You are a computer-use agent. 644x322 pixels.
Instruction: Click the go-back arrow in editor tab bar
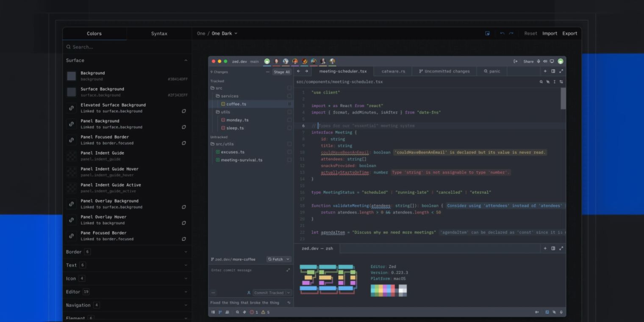298,71
